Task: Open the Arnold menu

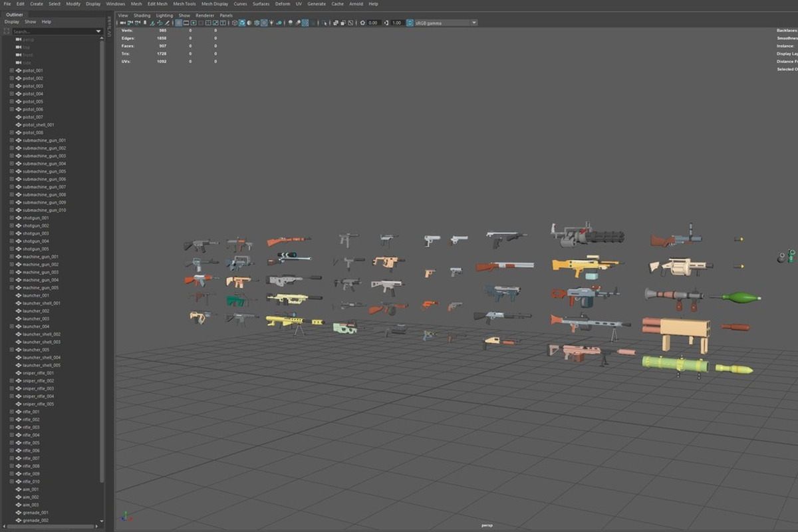Action: [356, 4]
